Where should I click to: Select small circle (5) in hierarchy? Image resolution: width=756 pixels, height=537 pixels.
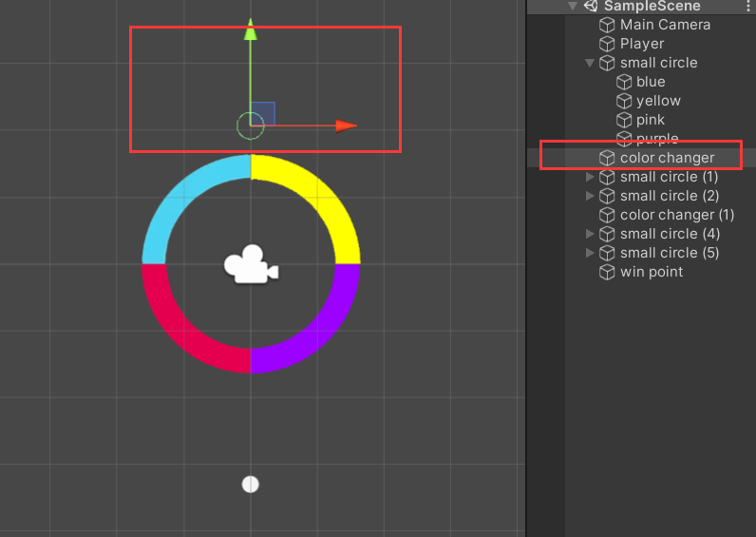pyautogui.click(x=670, y=253)
